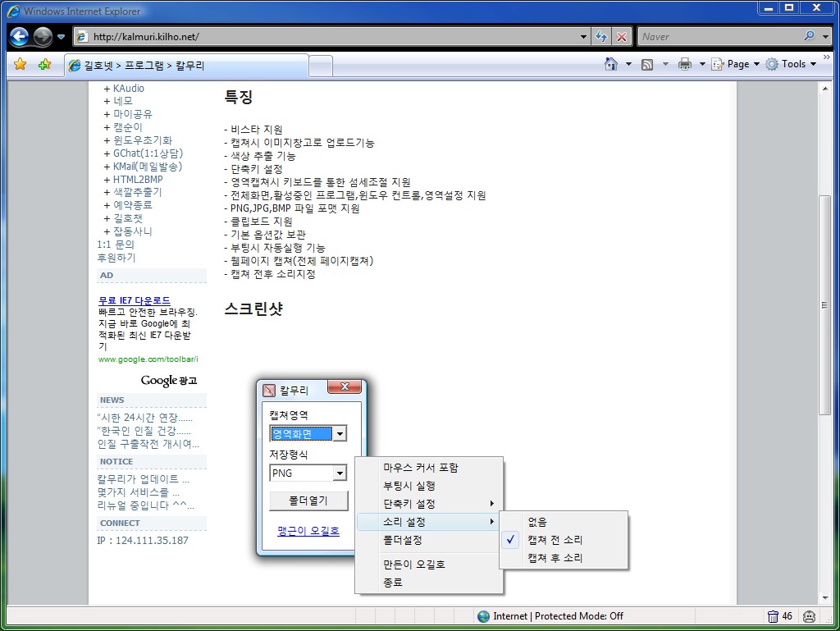Select the checked 캡쳐 전 소리 option
Image resolution: width=840 pixels, height=631 pixels.
pos(555,540)
